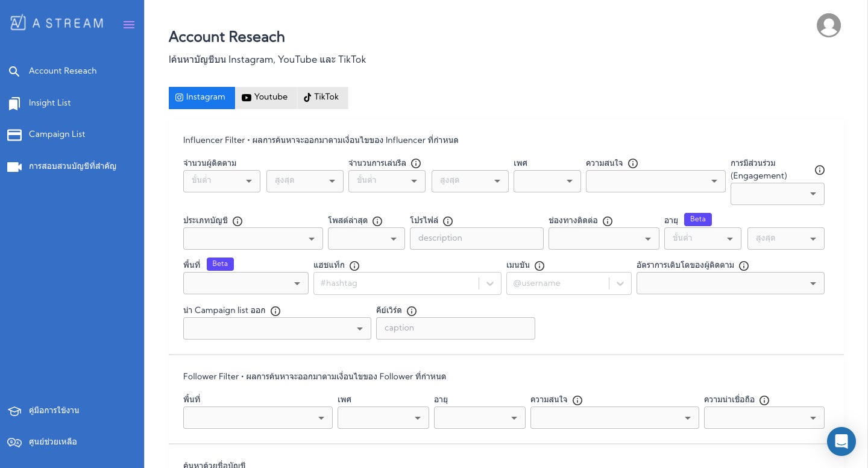Viewport: 868px width, 468px height.
Task: Expand the เพศ dropdown in Influencer Filter
Action: [x=547, y=182]
